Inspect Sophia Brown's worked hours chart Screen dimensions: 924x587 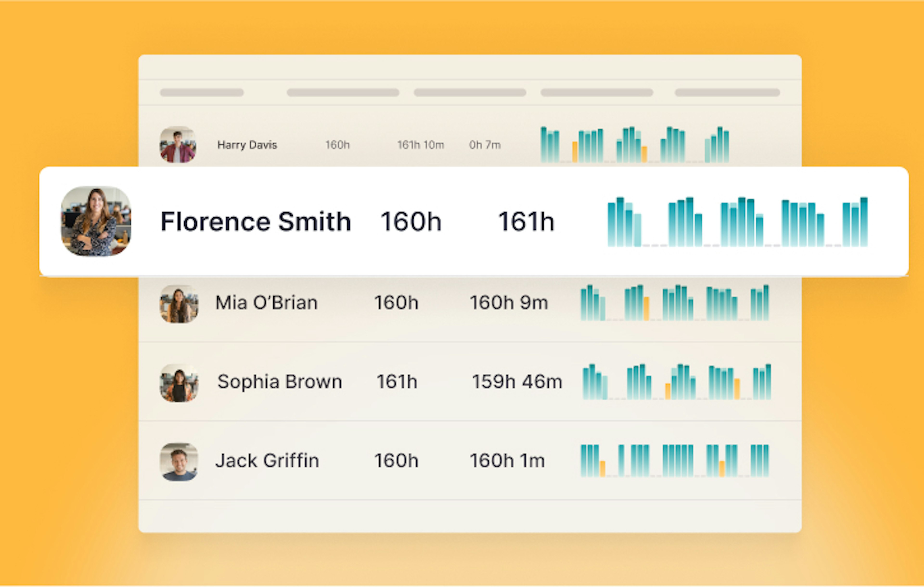pos(676,381)
